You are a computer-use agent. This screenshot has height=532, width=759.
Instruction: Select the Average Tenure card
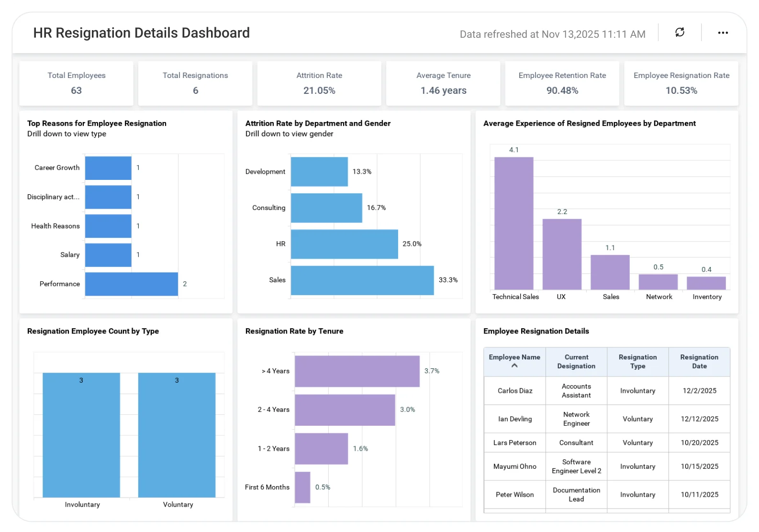click(x=443, y=83)
